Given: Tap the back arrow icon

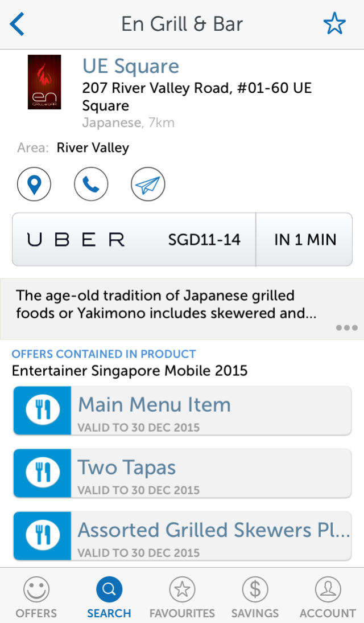Looking at the screenshot, I should [x=18, y=24].
